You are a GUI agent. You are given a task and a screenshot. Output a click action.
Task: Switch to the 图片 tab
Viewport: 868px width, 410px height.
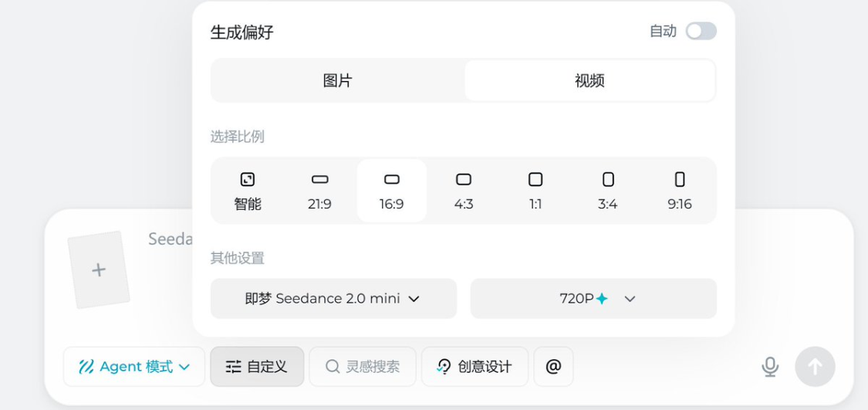tap(338, 81)
